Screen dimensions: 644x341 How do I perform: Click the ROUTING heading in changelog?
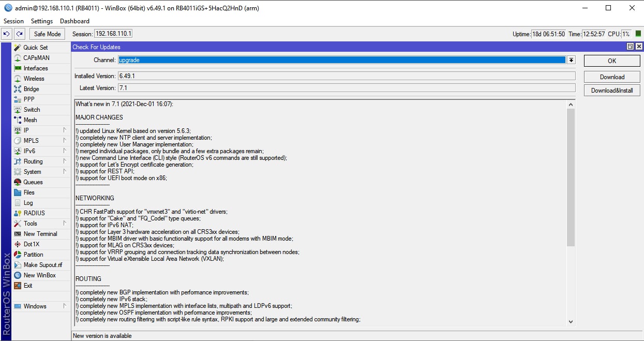click(88, 279)
